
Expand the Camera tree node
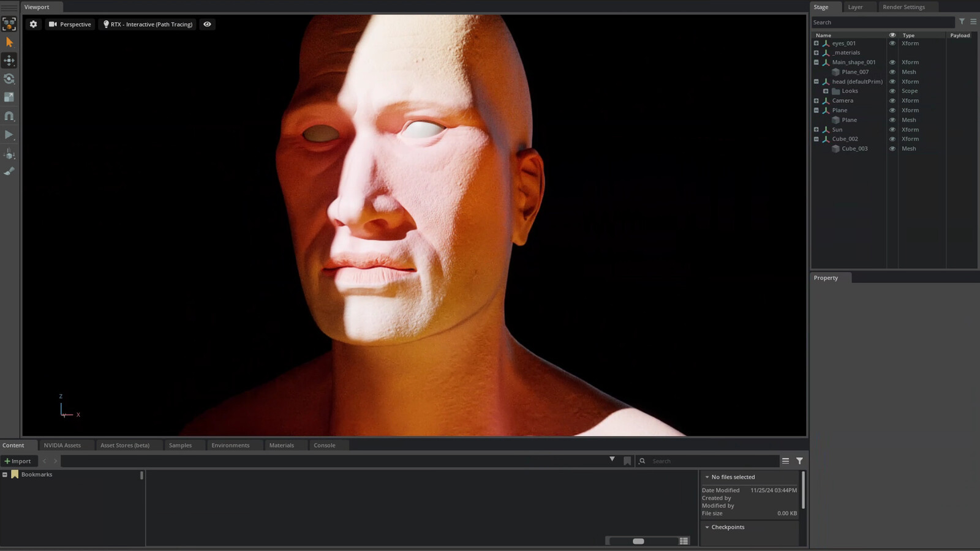coord(816,101)
